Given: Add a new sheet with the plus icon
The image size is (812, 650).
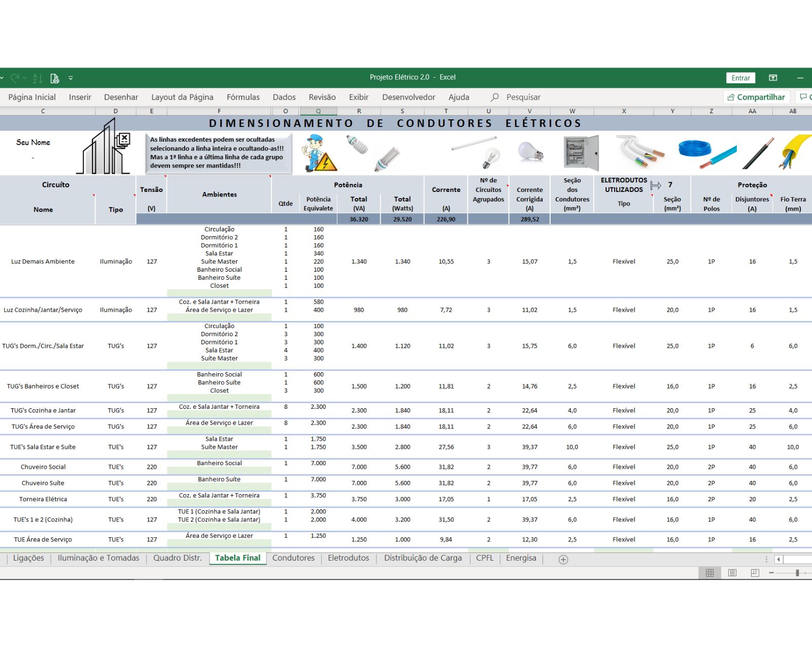Looking at the screenshot, I should (x=563, y=559).
